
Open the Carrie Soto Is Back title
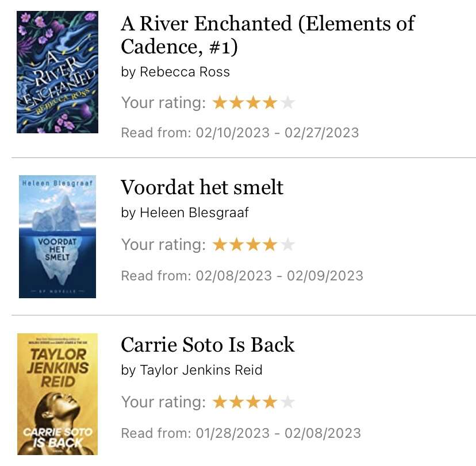coord(208,345)
